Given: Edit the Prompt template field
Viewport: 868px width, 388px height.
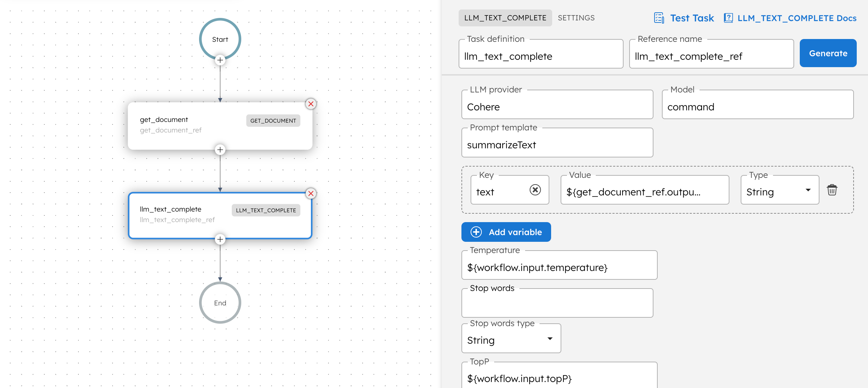Looking at the screenshot, I should pyautogui.click(x=557, y=144).
